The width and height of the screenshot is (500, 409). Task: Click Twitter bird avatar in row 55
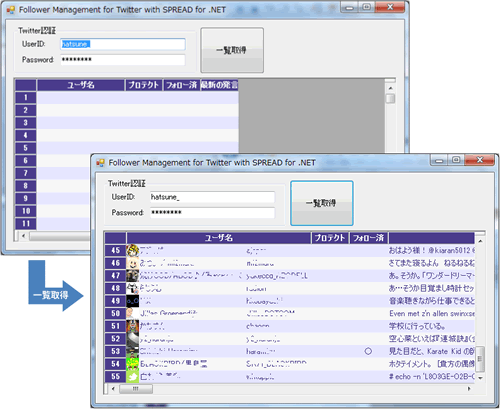(x=133, y=376)
